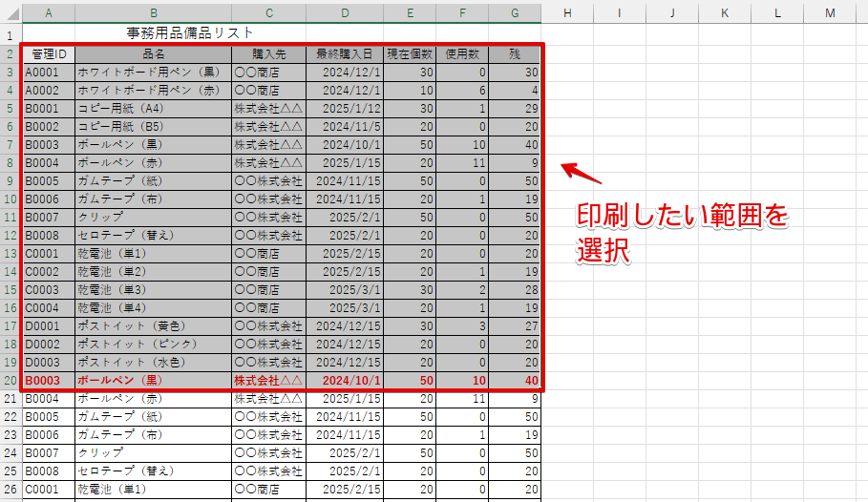Select cell A0002
The width and height of the screenshot is (868, 502).
pos(49,91)
